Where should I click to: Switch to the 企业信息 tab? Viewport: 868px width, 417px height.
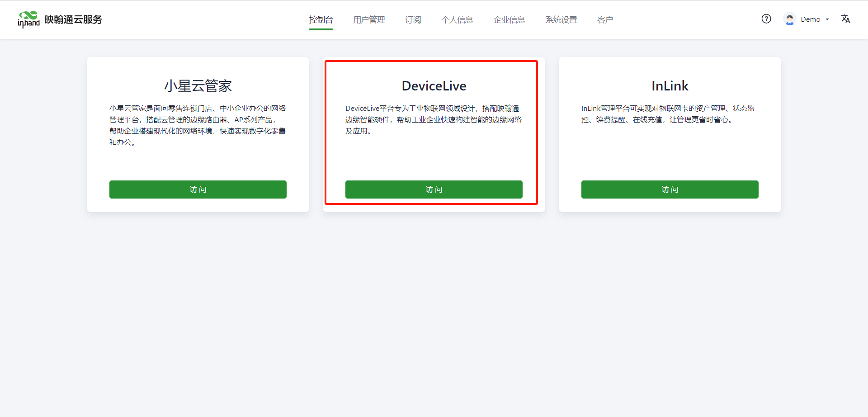click(x=509, y=19)
